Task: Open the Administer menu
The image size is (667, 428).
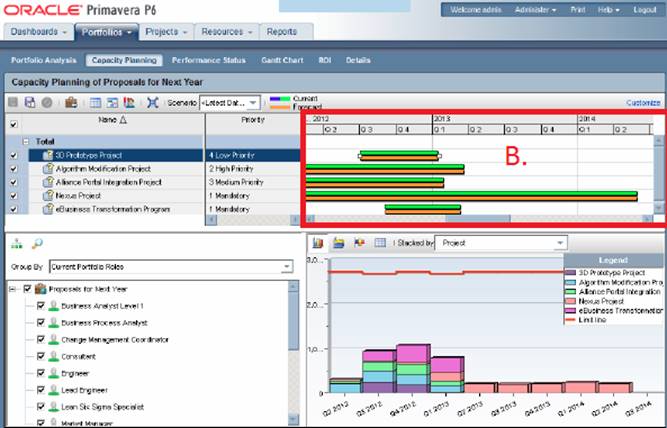Action: (535, 10)
